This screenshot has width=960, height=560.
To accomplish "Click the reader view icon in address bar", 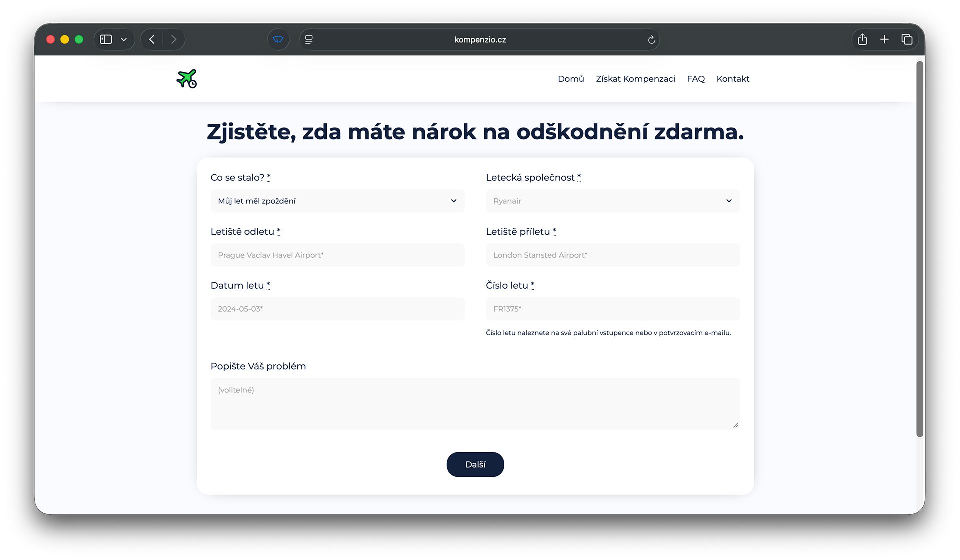I will 309,39.
